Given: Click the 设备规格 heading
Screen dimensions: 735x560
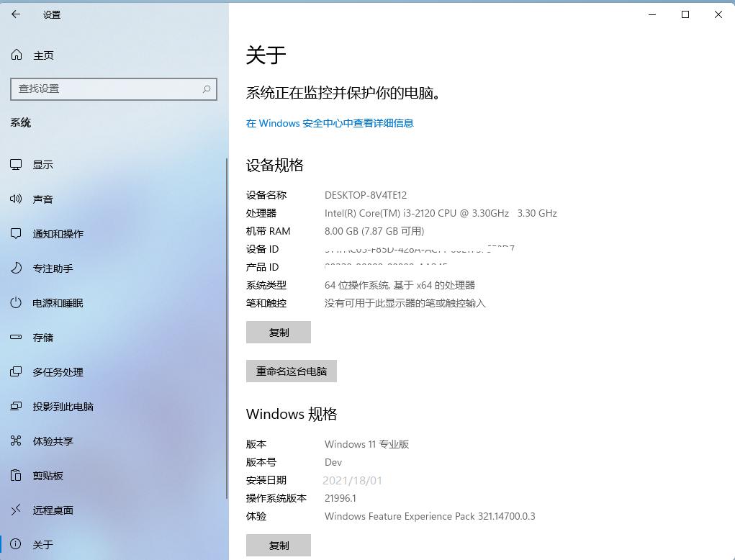Looking at the screenshot, I should pyautogui.click(x=275, y=165).
